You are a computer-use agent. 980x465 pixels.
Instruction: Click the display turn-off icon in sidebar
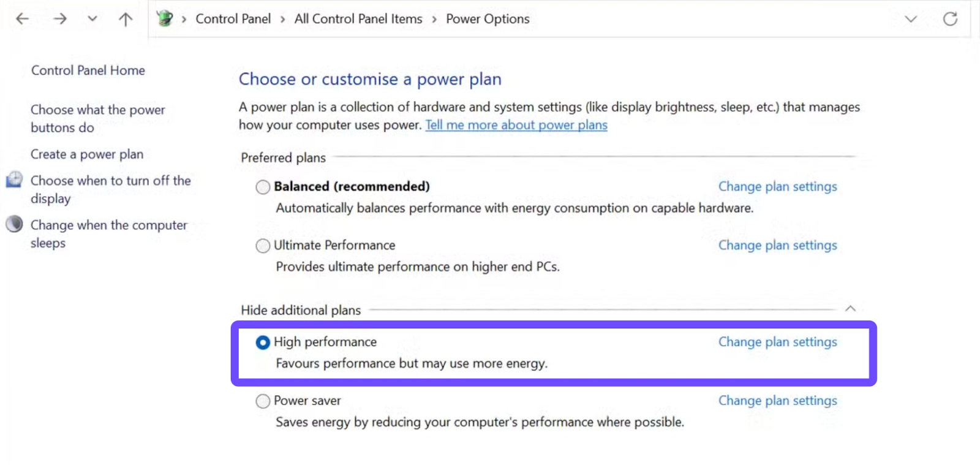point(15,180)
